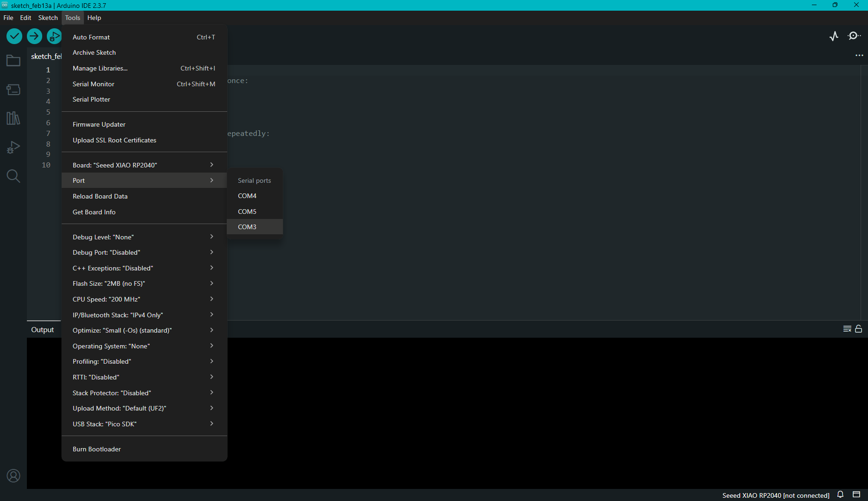868x501 pixels.
Task: Click Reload Board Data
Action: [x=144, y=196]
